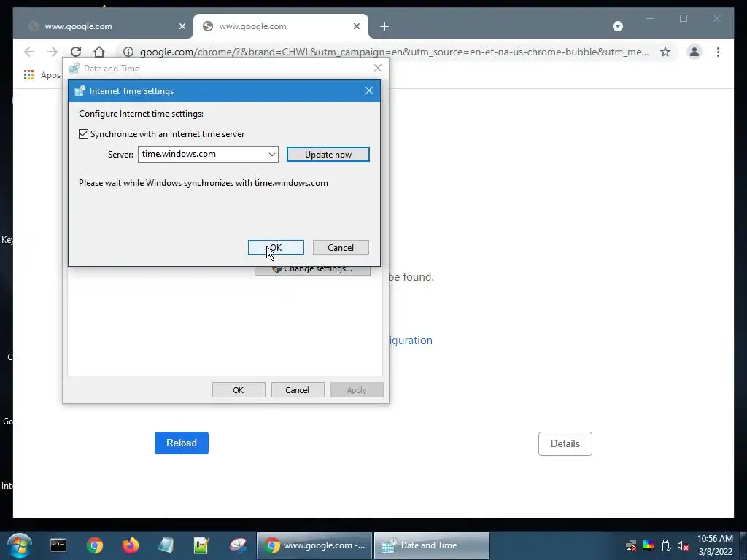The image size is (747, 560).
Task: Open the network status tray icon
Action: coord(631,545)
